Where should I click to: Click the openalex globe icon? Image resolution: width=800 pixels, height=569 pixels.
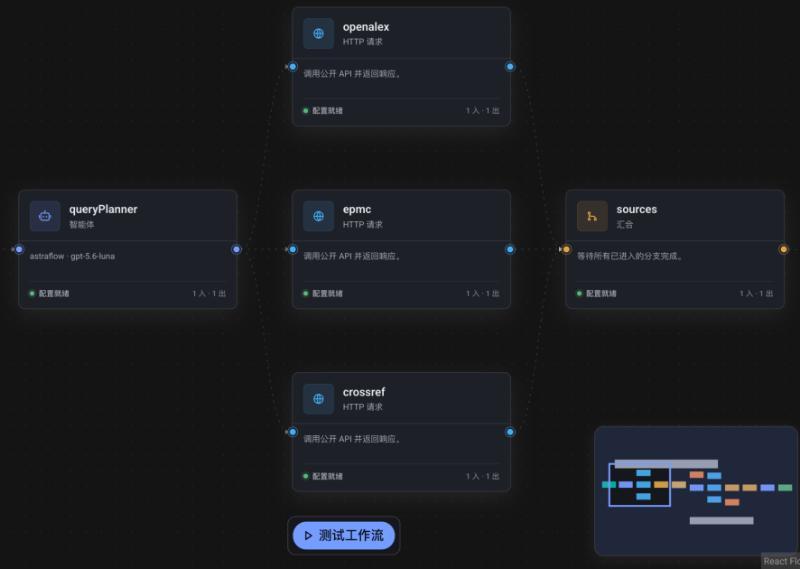pyautogui.click(x=318, y=34)
